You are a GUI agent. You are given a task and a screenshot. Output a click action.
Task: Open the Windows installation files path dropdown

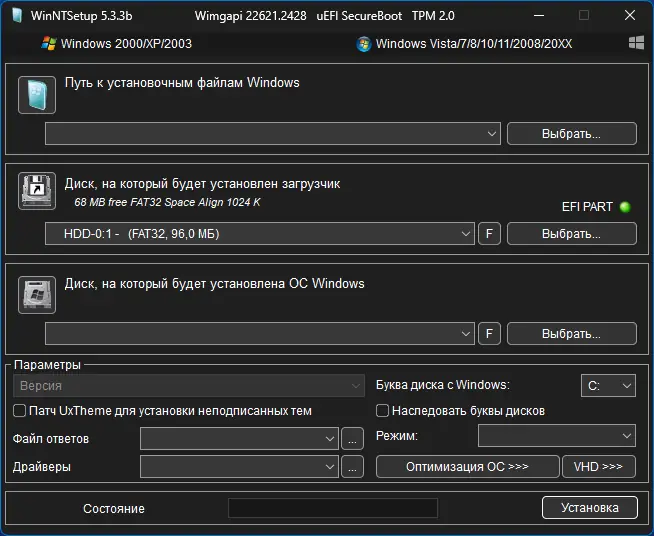point(273,133)
